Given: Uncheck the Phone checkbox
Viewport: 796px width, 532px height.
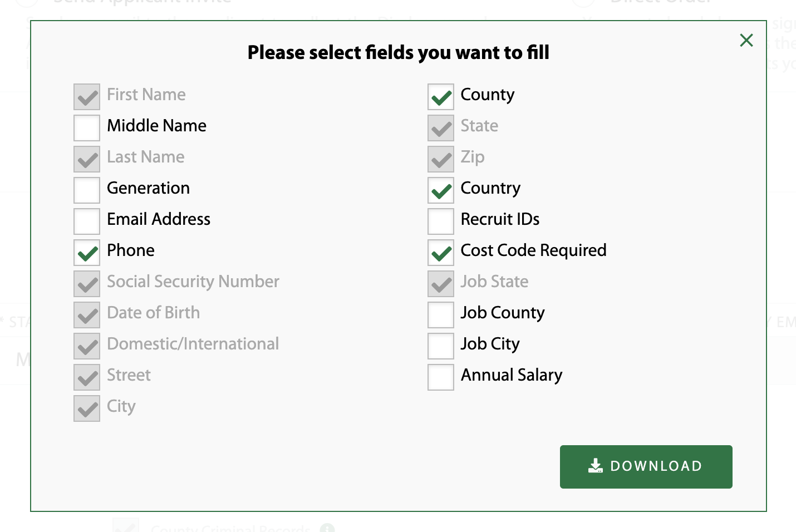Looking at the screenshot, I should click(87, 252).
